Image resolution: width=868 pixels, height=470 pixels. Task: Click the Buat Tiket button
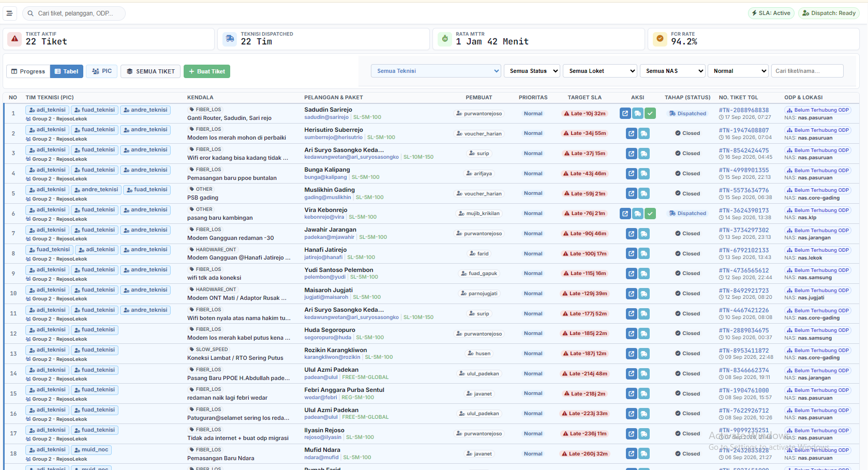pyautogui.click(x=207, y=71)
